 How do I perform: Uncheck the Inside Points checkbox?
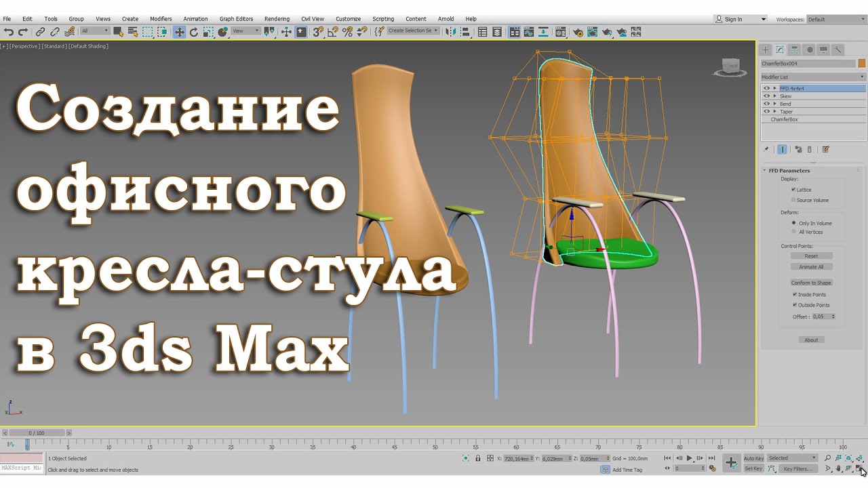(795, 294)
